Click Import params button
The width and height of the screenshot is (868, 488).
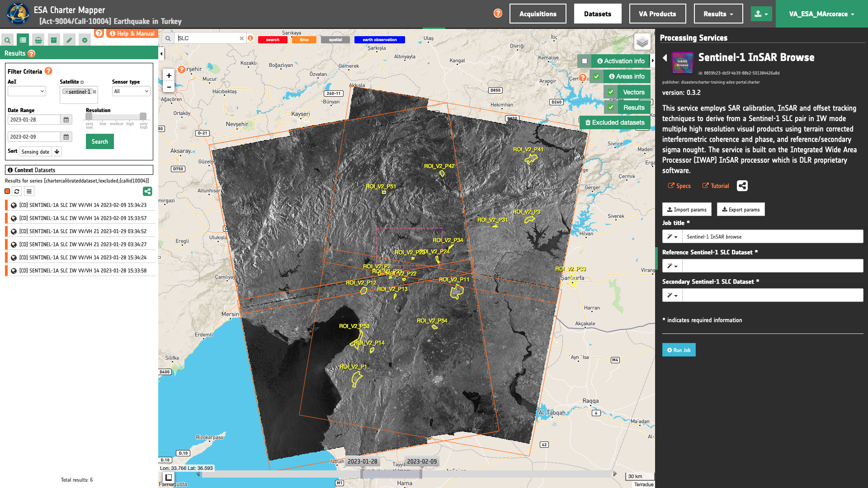pyautogui.click(x=687, y=210)
